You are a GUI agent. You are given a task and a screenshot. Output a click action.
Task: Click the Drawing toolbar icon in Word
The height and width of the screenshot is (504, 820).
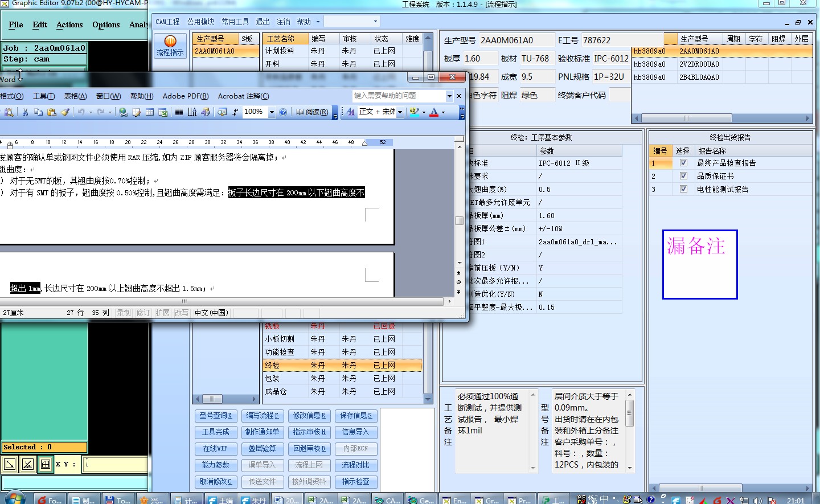pos(206,112)
